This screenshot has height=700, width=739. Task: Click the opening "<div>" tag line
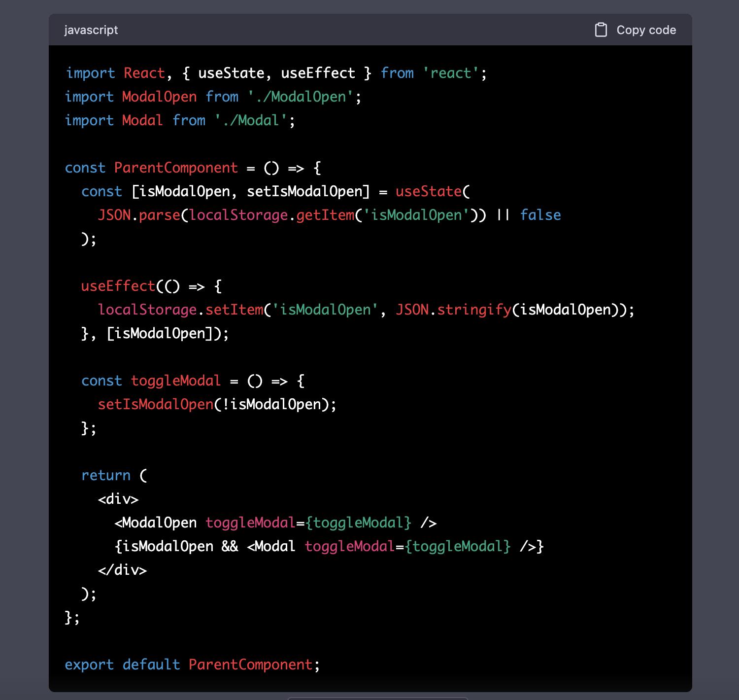pos(118,499)
